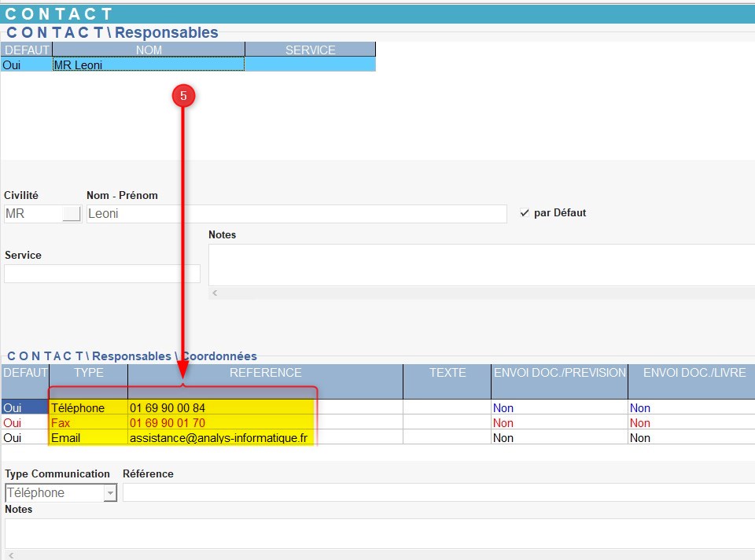Screen dimensions: 755x560
Task: Sort by the NOM column header
Action: 148,50
